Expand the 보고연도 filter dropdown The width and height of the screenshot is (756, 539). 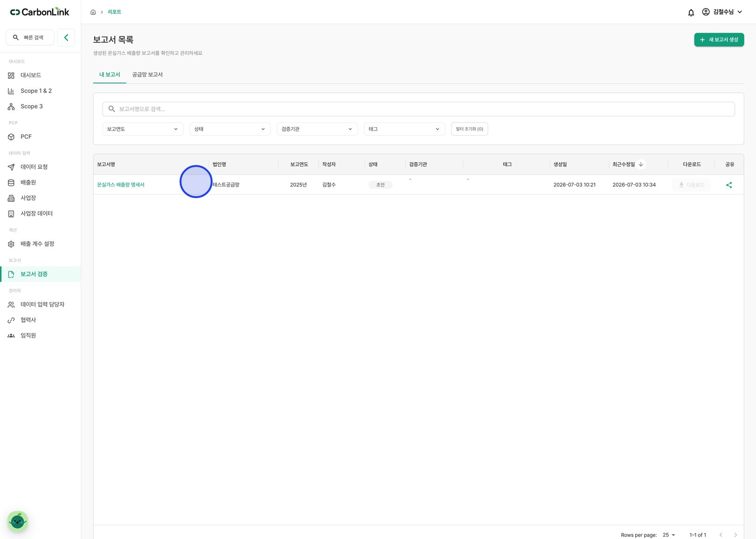pos(143,129)
